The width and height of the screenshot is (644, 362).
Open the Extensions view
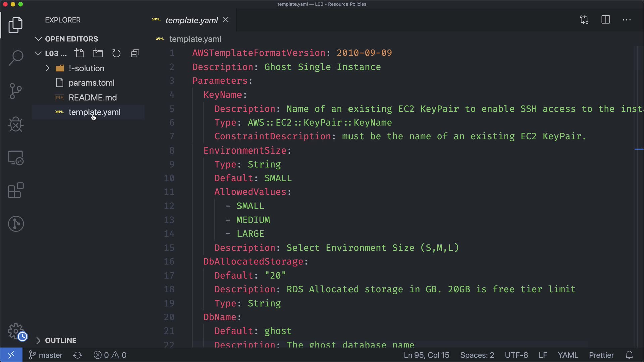16,190
